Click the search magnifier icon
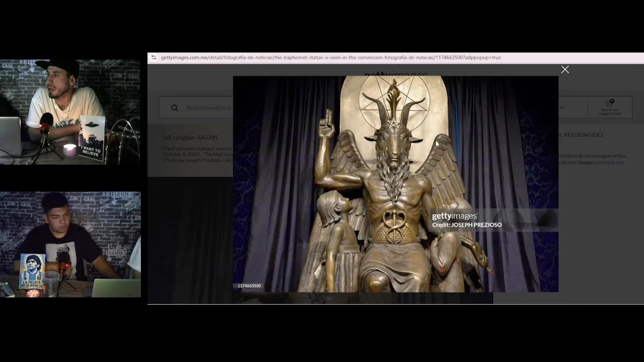644x362 pixels. click(174, 108)
